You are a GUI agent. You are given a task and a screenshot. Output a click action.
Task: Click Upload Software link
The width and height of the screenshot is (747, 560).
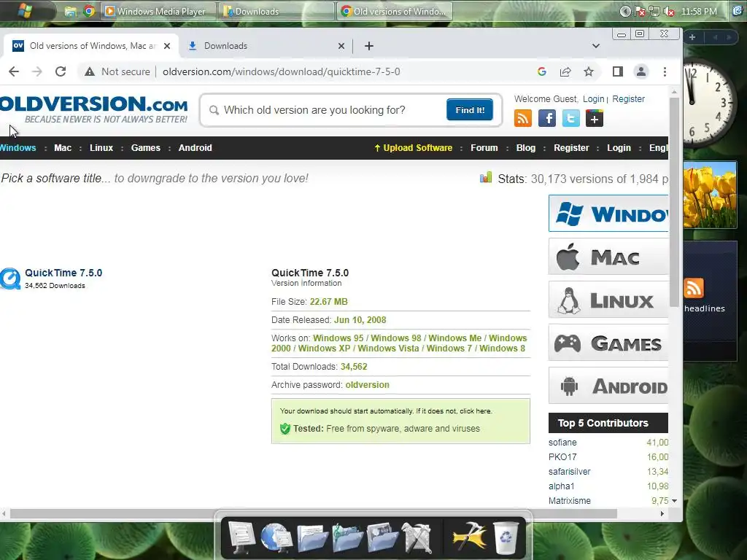[x=414, y=147]
